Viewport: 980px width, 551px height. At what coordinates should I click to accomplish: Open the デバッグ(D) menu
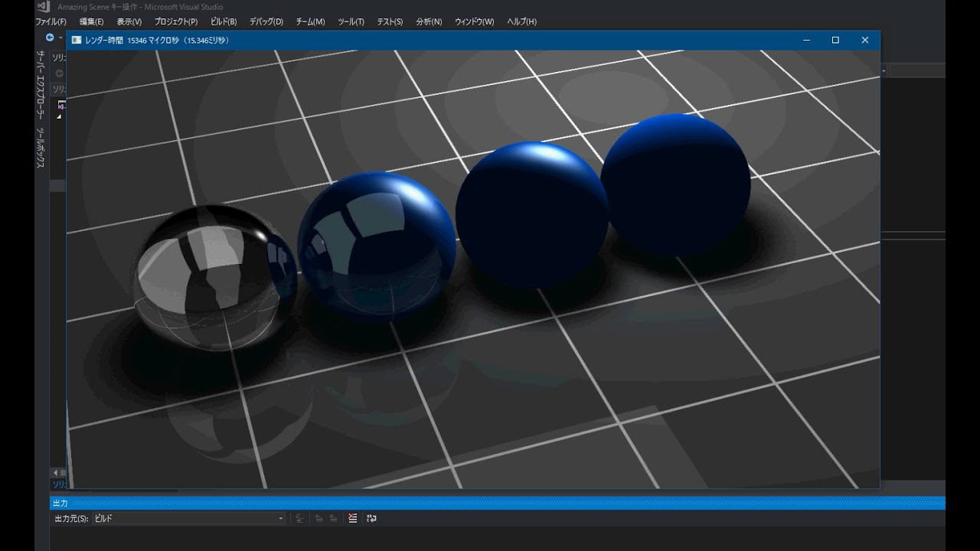[x=266, y=21]
